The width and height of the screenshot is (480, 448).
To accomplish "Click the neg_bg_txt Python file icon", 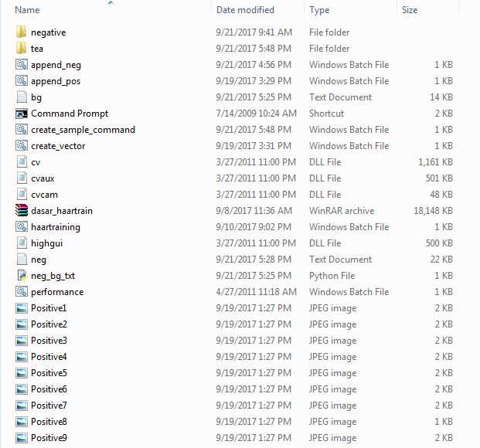I will coord(22,275).
